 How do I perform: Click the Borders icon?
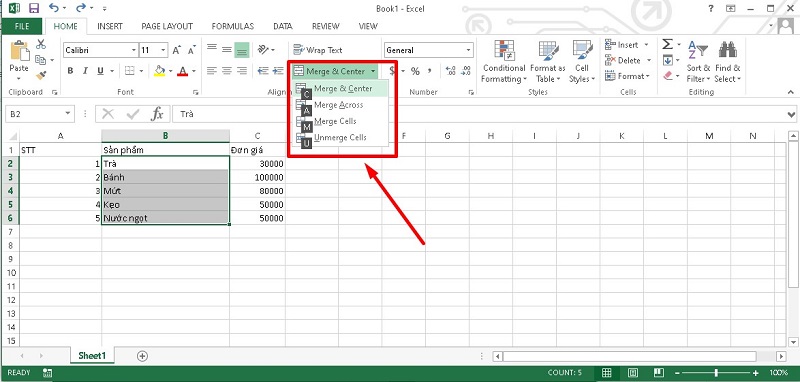[130, 71]
